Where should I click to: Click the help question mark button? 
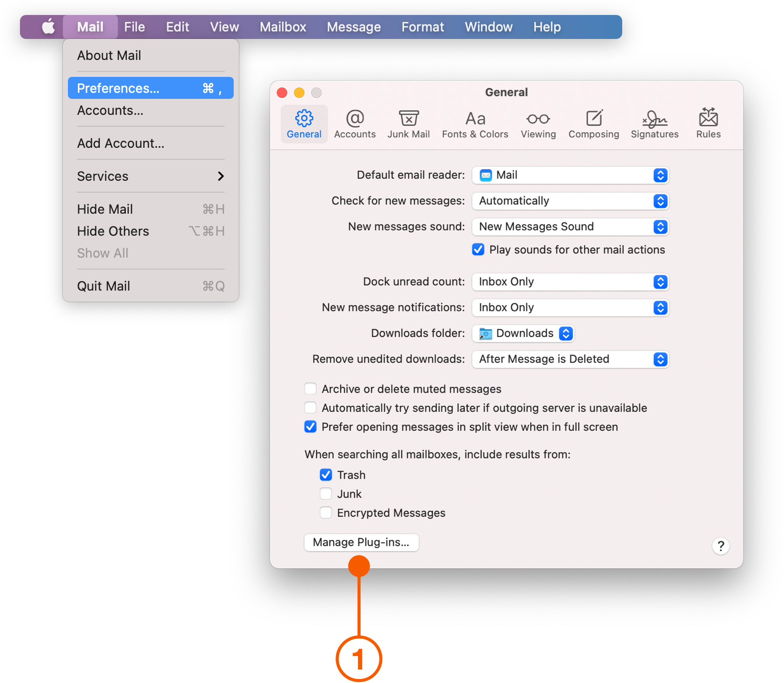[721, 546]
